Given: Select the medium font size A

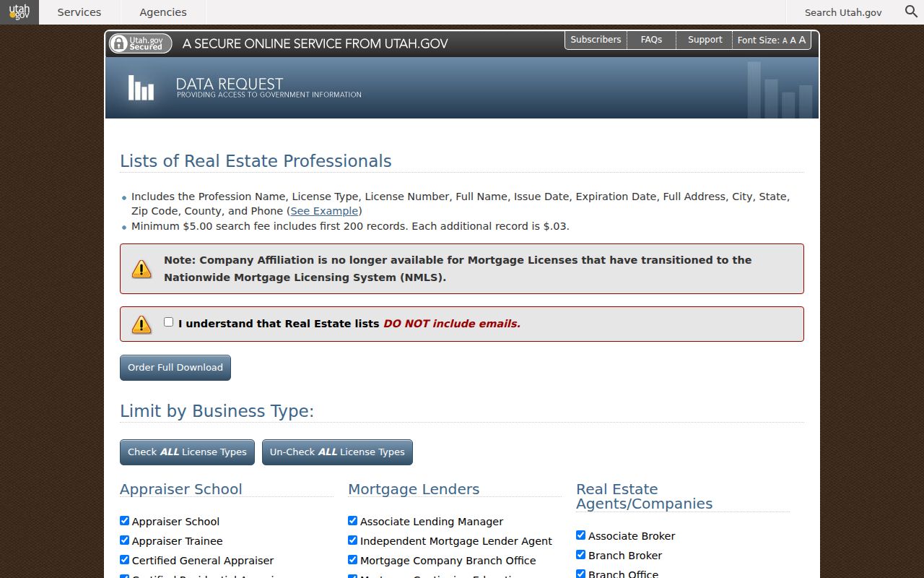Looking at the screenshot, I should click(x=793, y=40).
